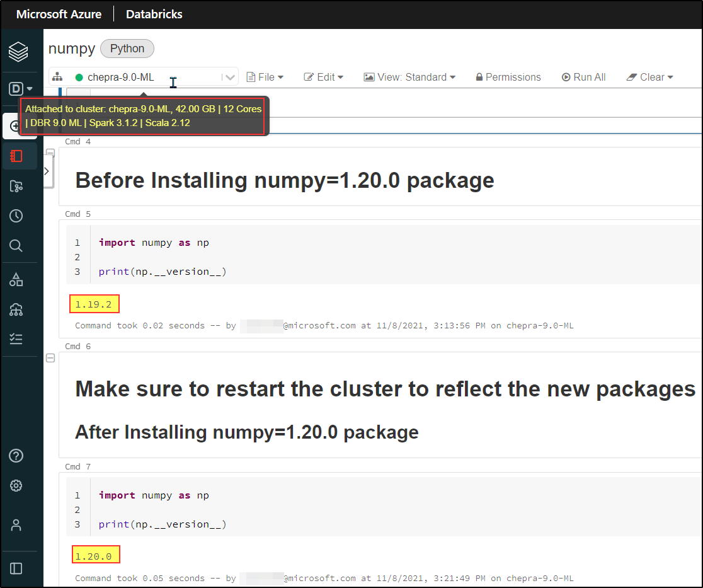Open the persona switcher D dropdown
Viewport: 703px width, 588px height.
click(20, 88)
